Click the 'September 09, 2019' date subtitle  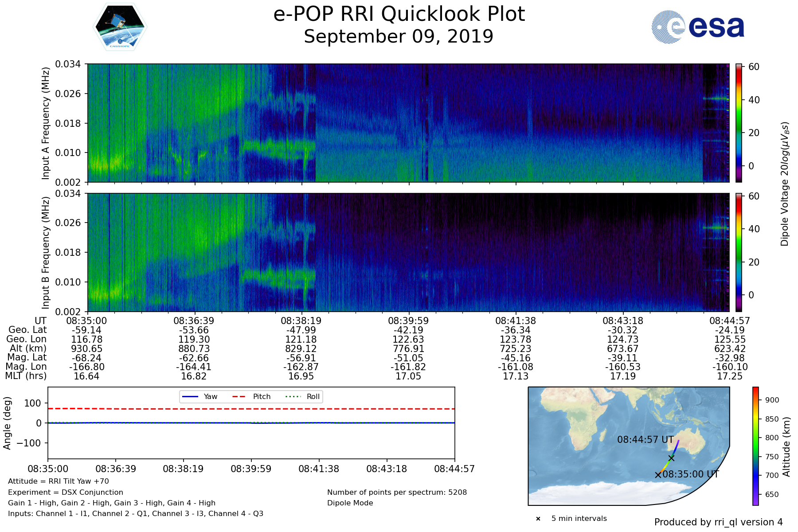pyautogui.click(x=399, y=36)
